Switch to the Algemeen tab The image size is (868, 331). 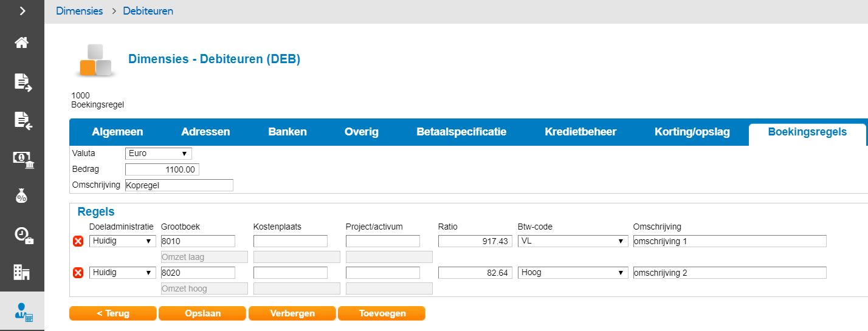point(117,132)
